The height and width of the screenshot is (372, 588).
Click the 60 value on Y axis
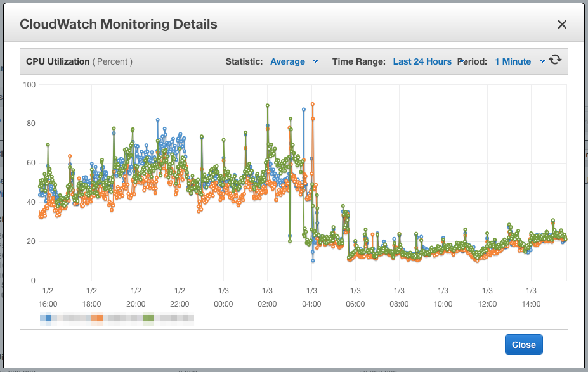31,163
